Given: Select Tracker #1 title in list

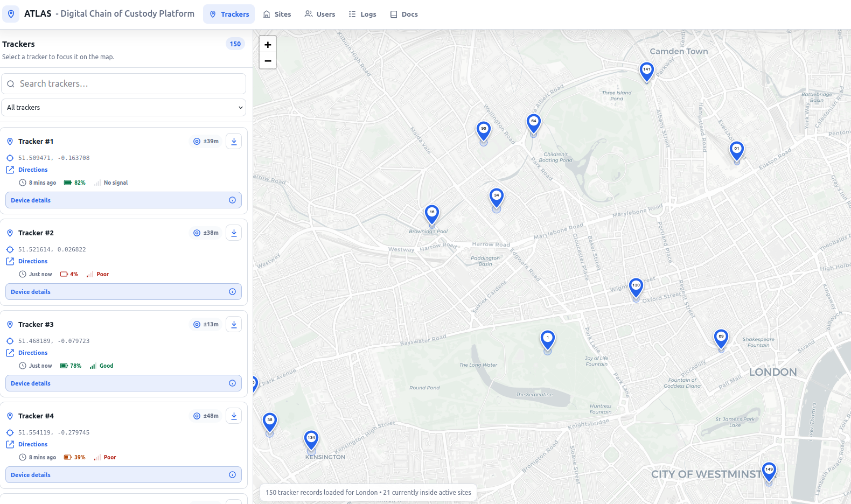Looking at the screenshot, I should click(x=36, y=141).
